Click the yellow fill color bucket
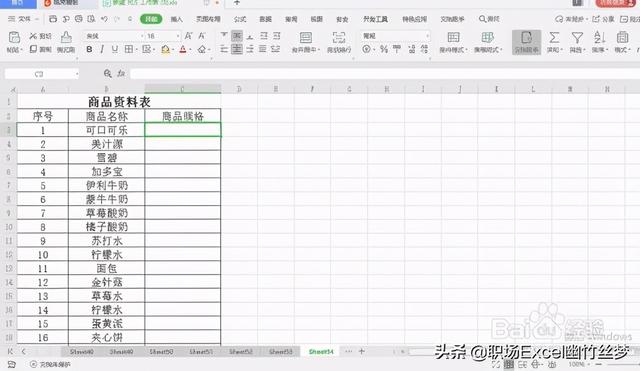The height and width of the screenshot is (371, 640). 165,49
